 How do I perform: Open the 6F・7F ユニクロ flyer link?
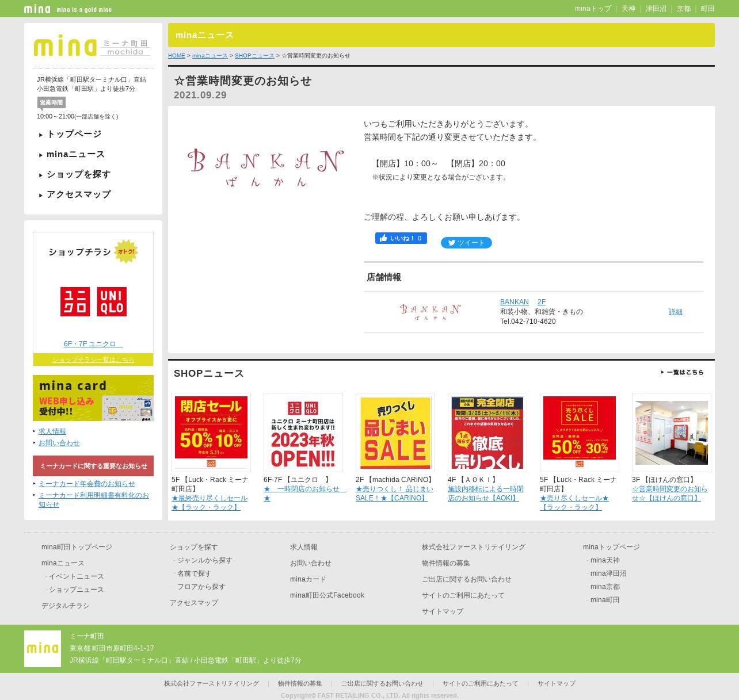(93, 344)
